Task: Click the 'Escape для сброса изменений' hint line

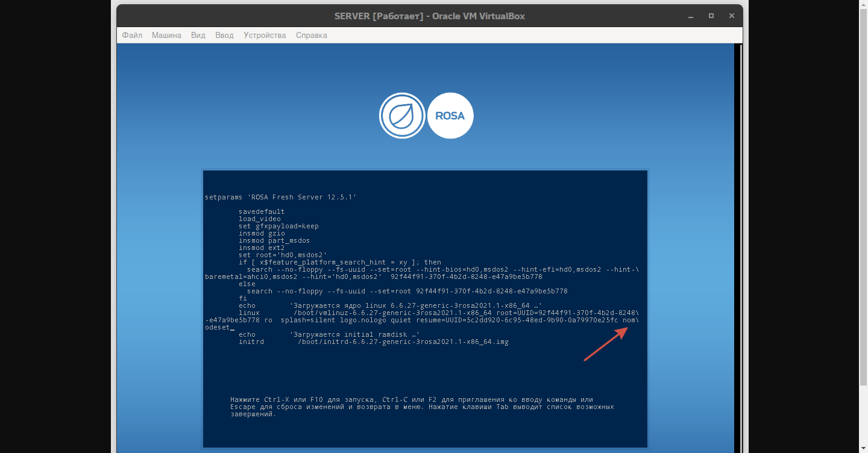Action: (422, 407)
